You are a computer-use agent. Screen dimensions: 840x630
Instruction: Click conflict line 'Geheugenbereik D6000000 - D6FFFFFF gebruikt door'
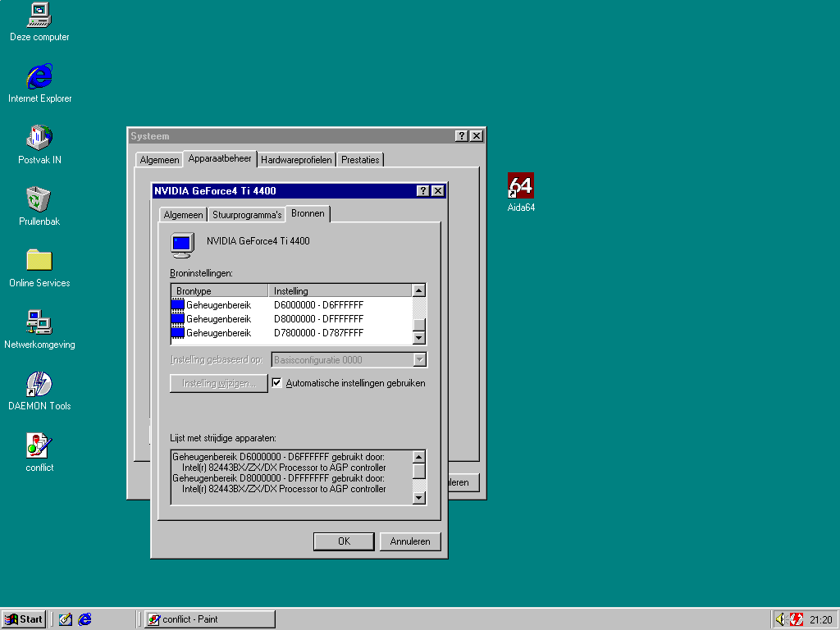(x=279, y=457)
